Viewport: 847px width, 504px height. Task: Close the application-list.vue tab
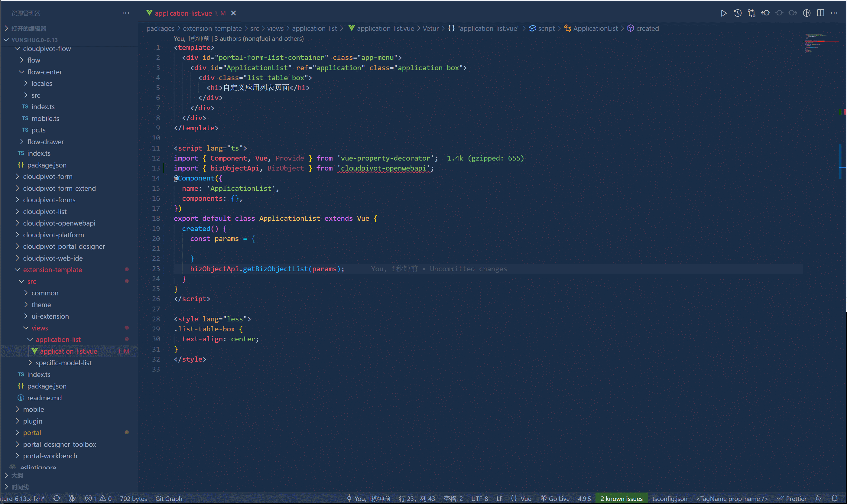point(233,13)
